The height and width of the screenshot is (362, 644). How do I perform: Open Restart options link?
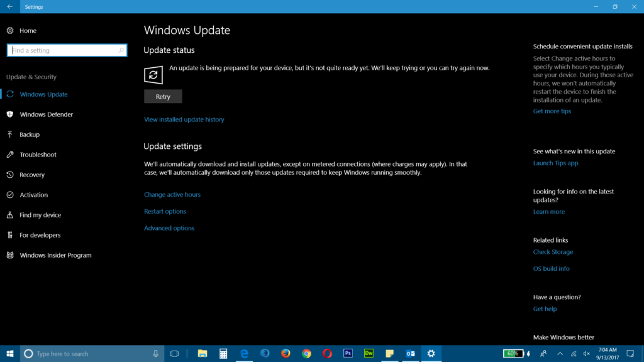[x=165, y=211]
